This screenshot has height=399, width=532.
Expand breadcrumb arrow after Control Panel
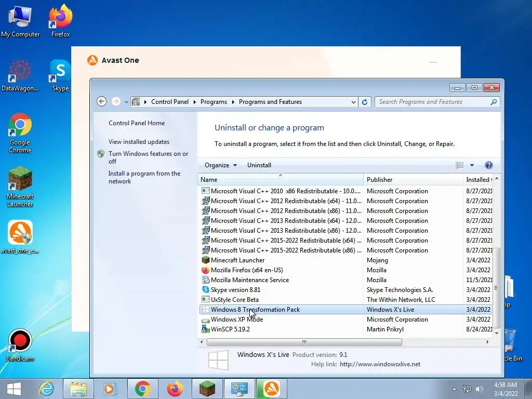195,102
